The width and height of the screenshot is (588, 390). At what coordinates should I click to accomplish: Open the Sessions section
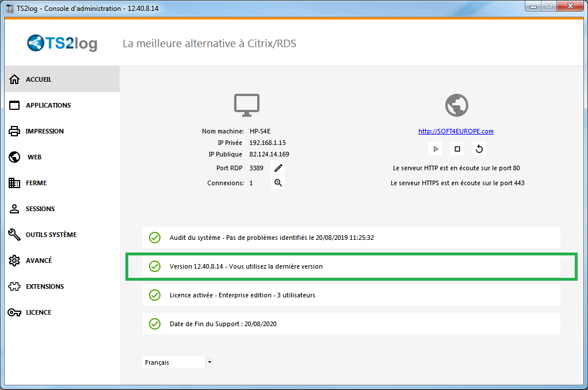[62, 208]
